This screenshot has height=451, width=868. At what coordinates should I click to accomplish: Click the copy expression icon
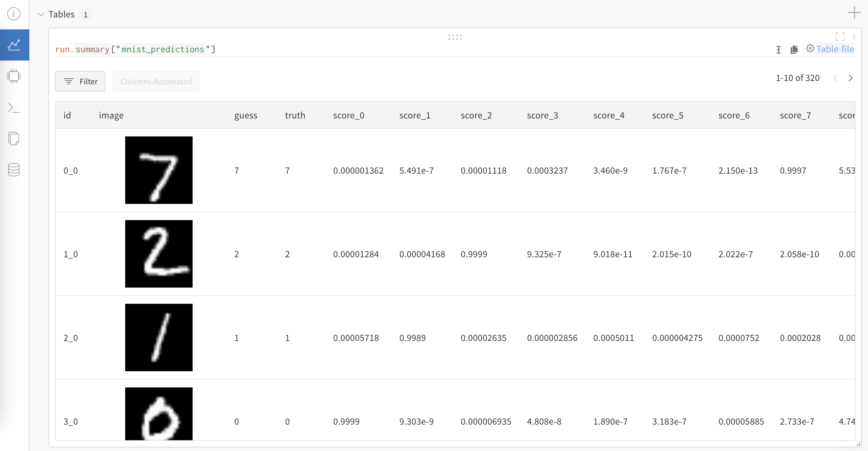pyautogui.click(x=794, y=49)
